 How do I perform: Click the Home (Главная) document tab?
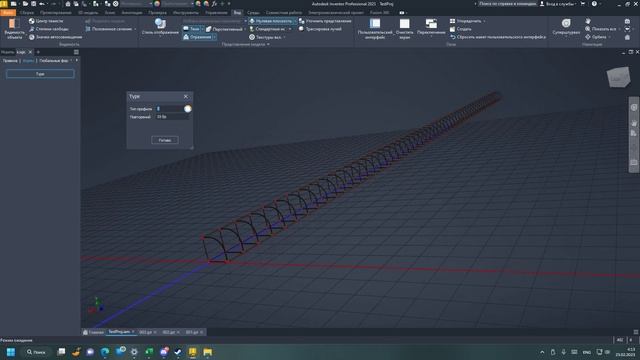point(93,332)
